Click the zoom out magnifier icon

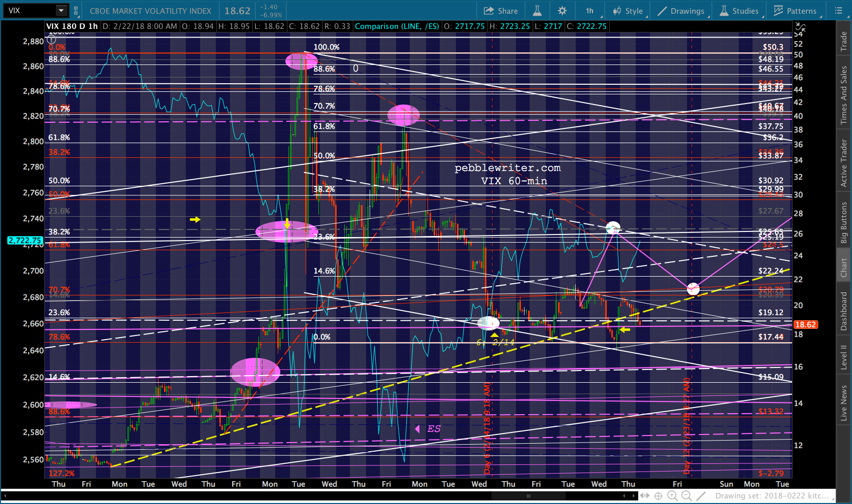(686, 496)
